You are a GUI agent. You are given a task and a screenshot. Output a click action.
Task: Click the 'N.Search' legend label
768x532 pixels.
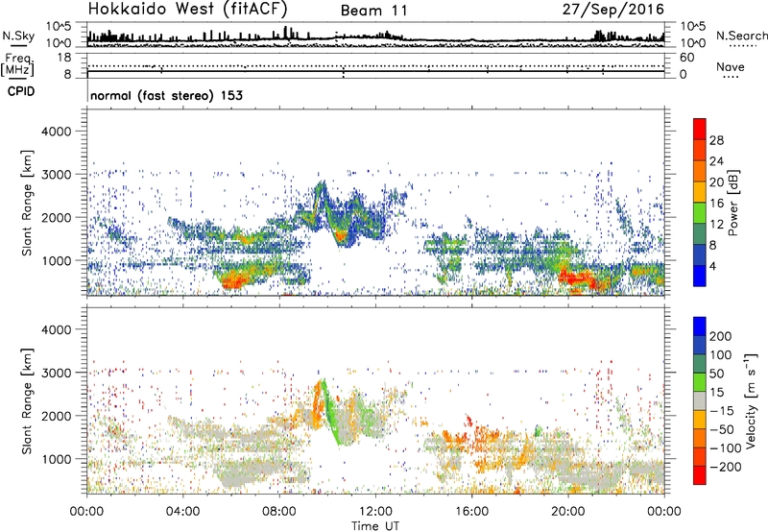[x=741, y=36]
